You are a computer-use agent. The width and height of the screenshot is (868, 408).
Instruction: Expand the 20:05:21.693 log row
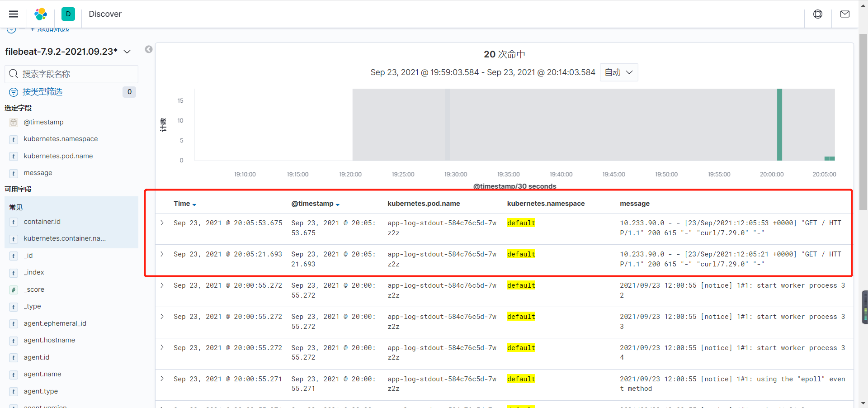(162, 254)
